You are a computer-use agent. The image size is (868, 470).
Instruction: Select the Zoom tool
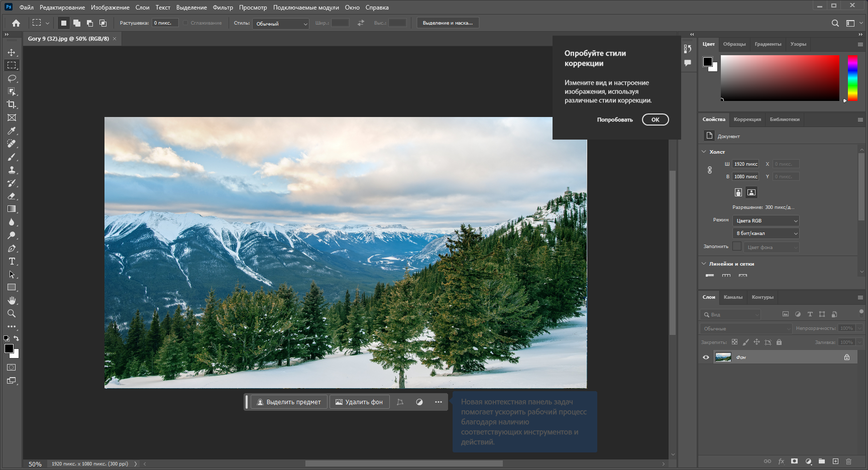(x=12, y=313)
